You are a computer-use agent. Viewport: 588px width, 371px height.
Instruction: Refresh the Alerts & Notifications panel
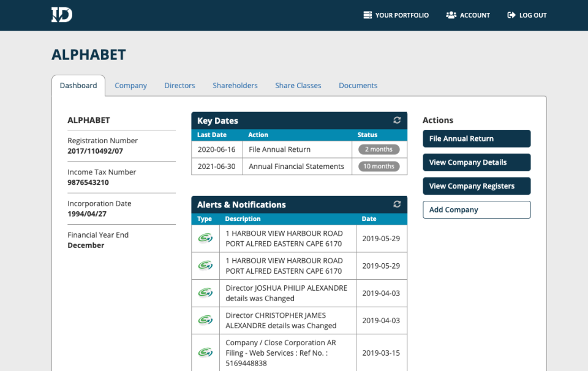pyautogui.click(x=397, y=204)
